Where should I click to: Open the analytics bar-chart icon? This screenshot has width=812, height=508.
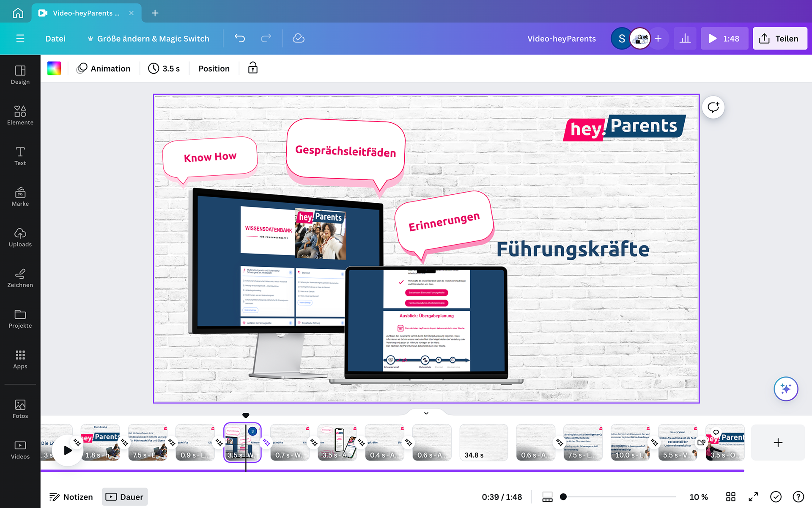click(x=685, y=39)
